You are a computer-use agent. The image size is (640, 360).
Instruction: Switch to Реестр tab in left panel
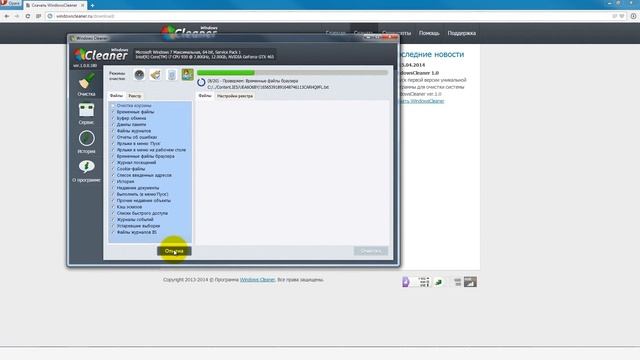coord(135,96)
